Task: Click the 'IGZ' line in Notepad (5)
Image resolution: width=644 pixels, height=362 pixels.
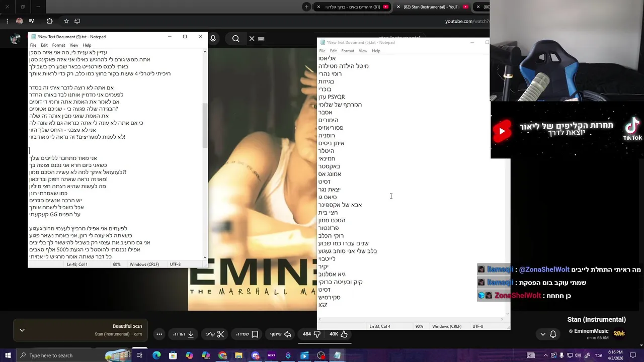Action: (x=323, y=305)
